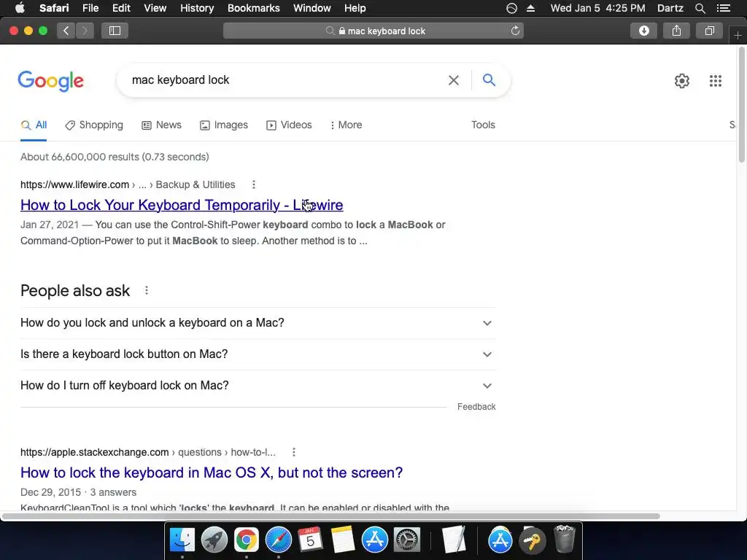This screenshot has width=747, height=560.
Task: Open the Bookmarks menu
Action: pyautogui.click(x=253, y=8)
